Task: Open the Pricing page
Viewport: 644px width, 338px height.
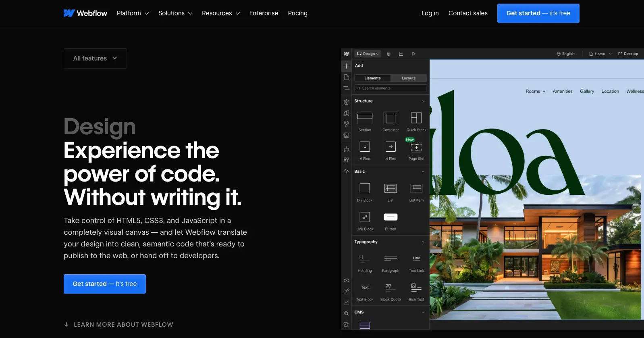Action: [297, 13]
